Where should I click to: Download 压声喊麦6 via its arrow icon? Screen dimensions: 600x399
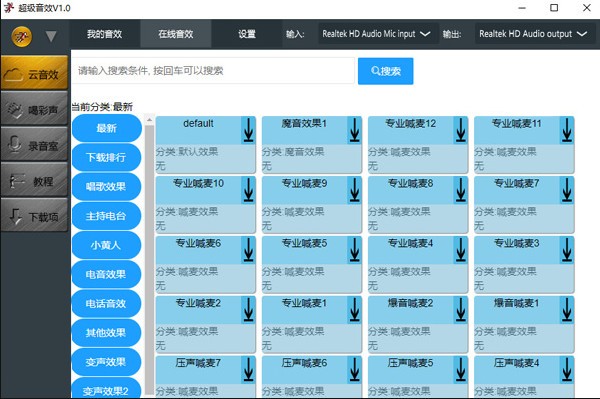[354, 370]
